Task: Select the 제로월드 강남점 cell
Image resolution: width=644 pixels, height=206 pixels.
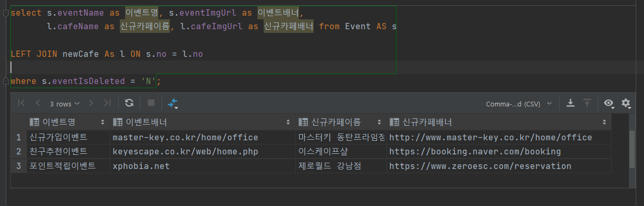Action: pos(341,166)
